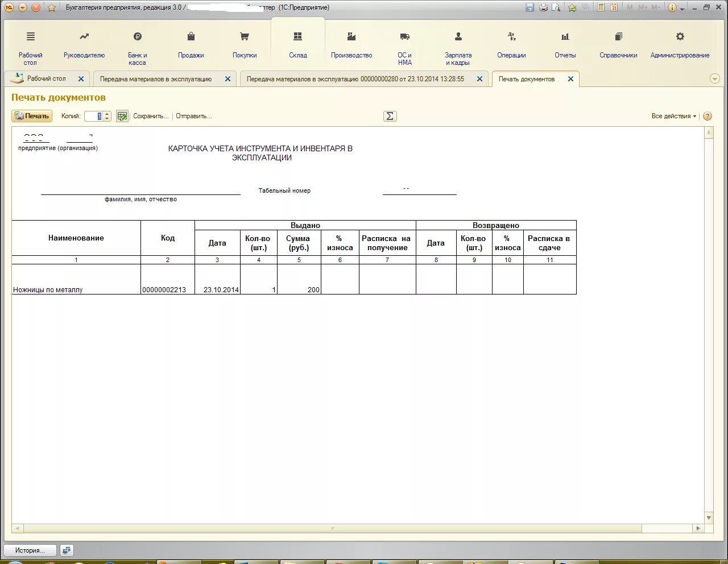
Task: Increase the number of copies
Action: (107, 114)
